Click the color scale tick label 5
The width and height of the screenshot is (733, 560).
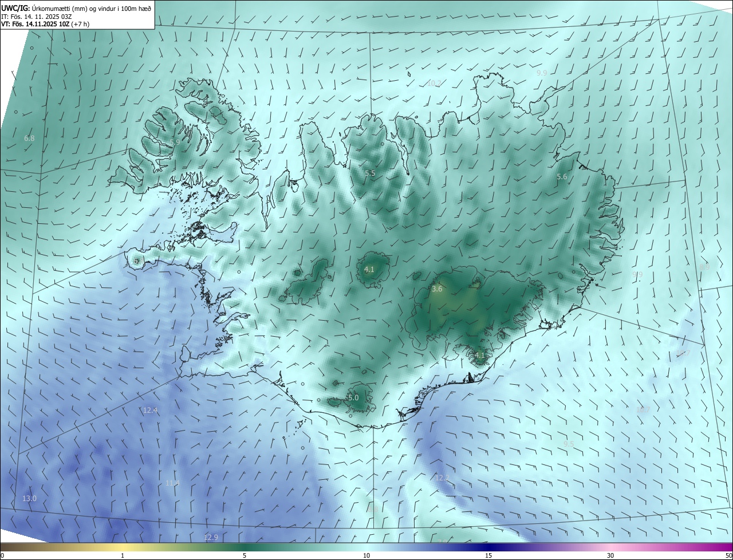coord(245,555)
